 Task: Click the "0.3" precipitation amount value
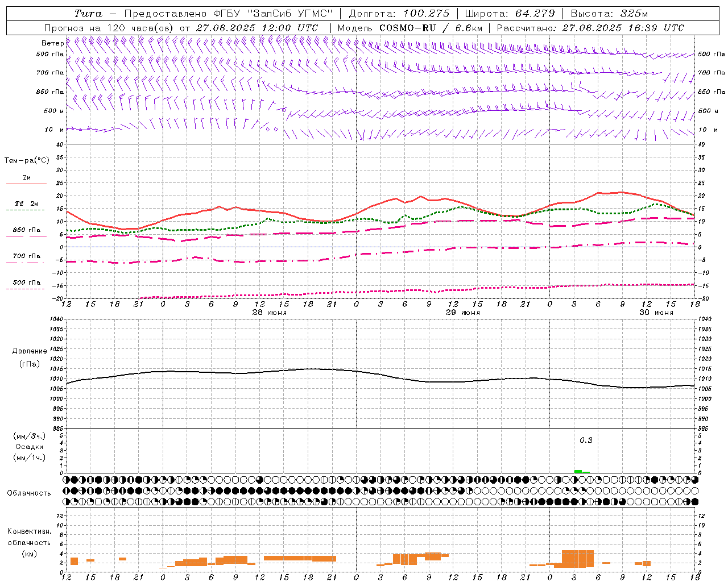(586, 440)
